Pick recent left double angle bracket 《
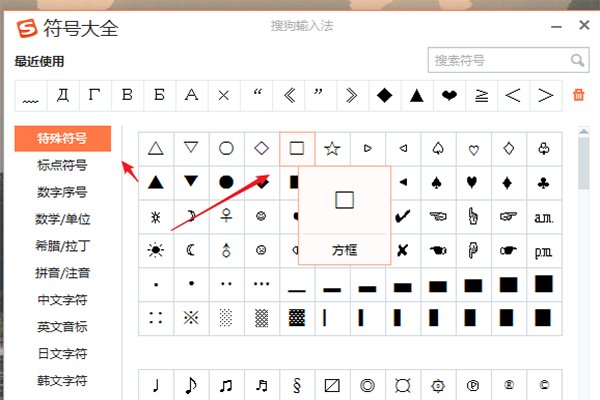The image size is (600, 400). click(289, 95)
